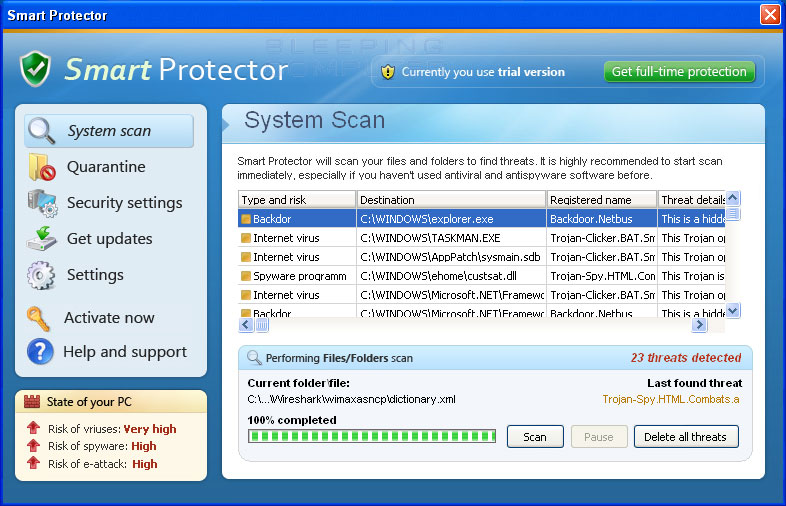This screenshot has height=506, width=786.
Task: Click the horizontal scrollbar left arrow
Action: point(246,325)
